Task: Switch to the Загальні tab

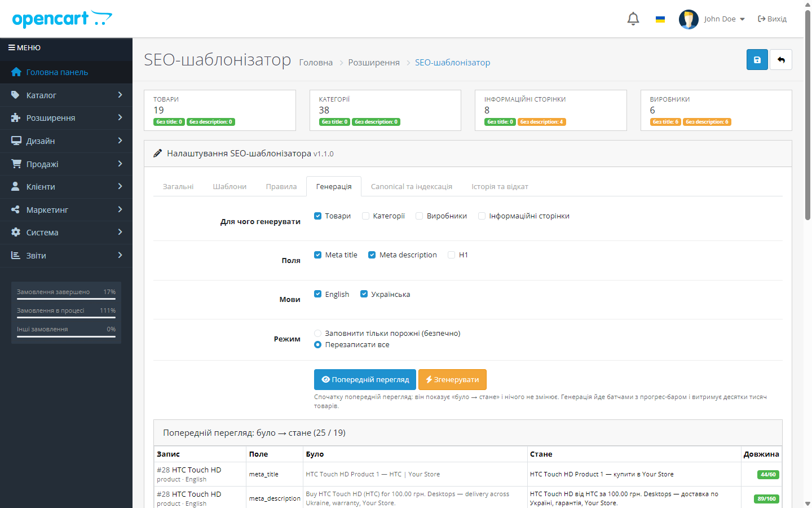Action: (178, 186)
